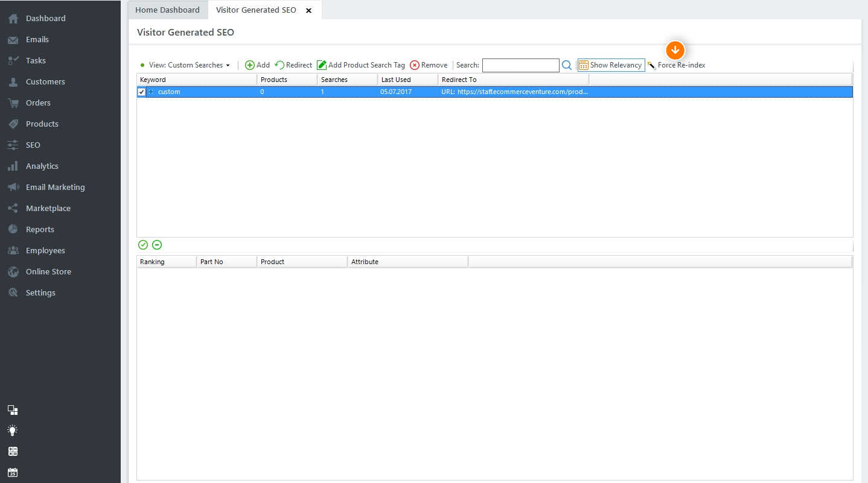
Task: Sort by Part No column header
Action: pos(227,262)
